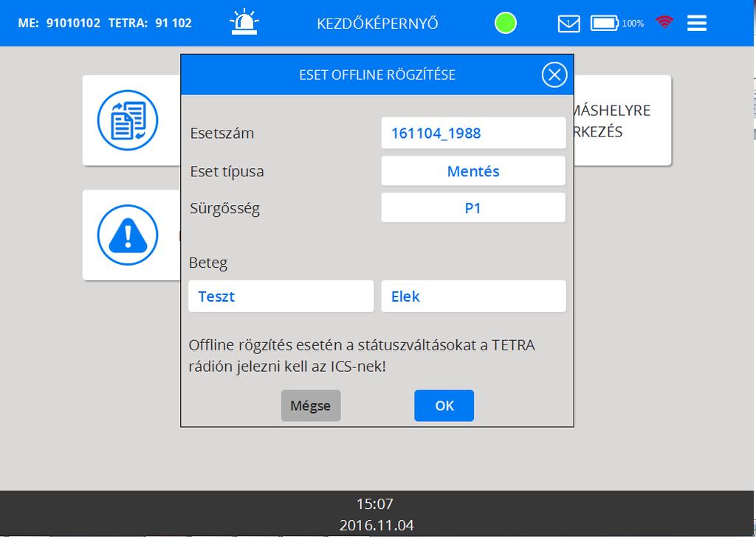756x537 pixels.
Task: Click the Sürgősség label
Action: pos(224,209)
